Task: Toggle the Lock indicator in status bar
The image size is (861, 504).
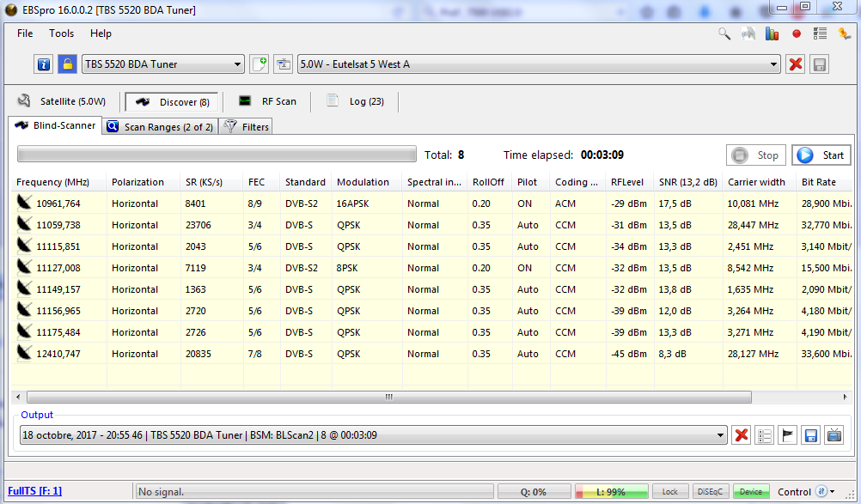Action: point(670,492)
